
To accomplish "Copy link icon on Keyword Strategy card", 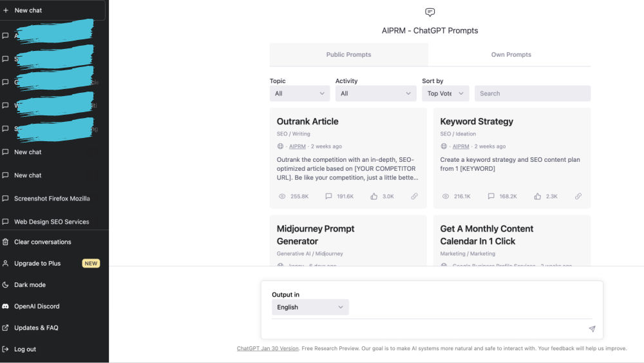I will click(578, 196).
